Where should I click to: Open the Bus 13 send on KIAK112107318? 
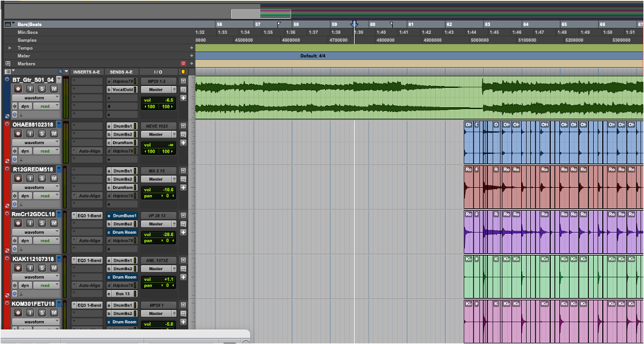point(122,294)
